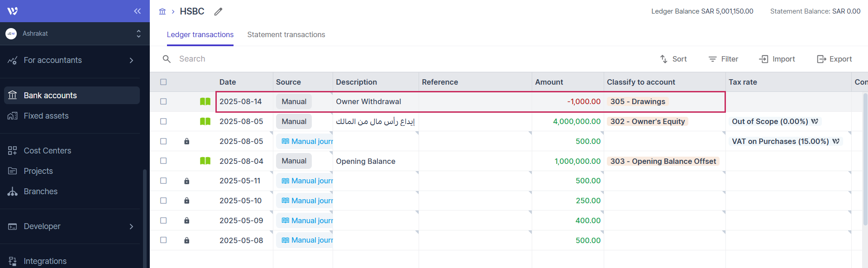Click the lock icon on 2025-05-11 row

186,181
